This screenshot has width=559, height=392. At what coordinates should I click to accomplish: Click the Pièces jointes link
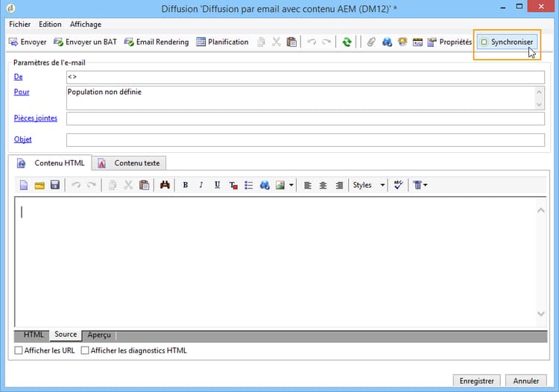(x=36, y=118)
